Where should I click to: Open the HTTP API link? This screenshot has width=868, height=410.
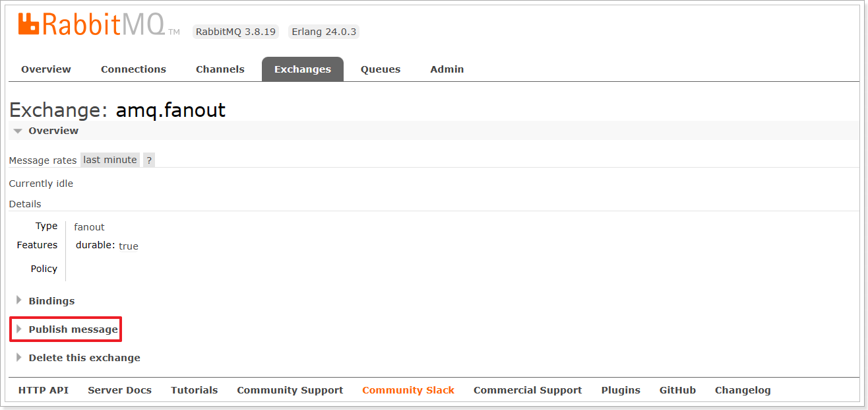(44, 390)
